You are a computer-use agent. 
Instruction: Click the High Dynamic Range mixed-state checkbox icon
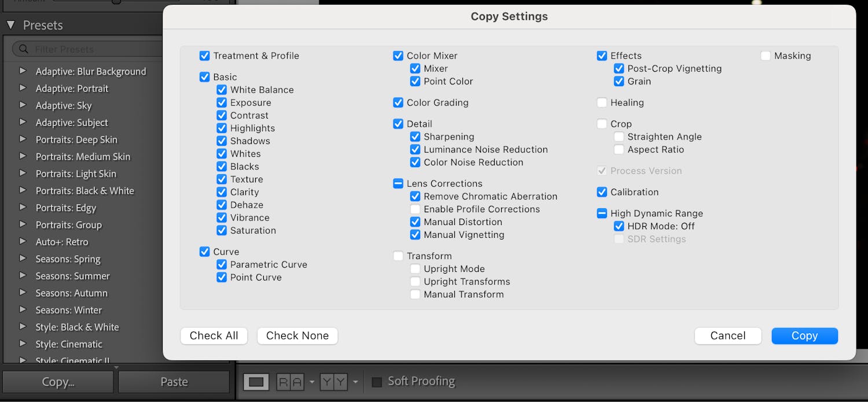[602, 213]
